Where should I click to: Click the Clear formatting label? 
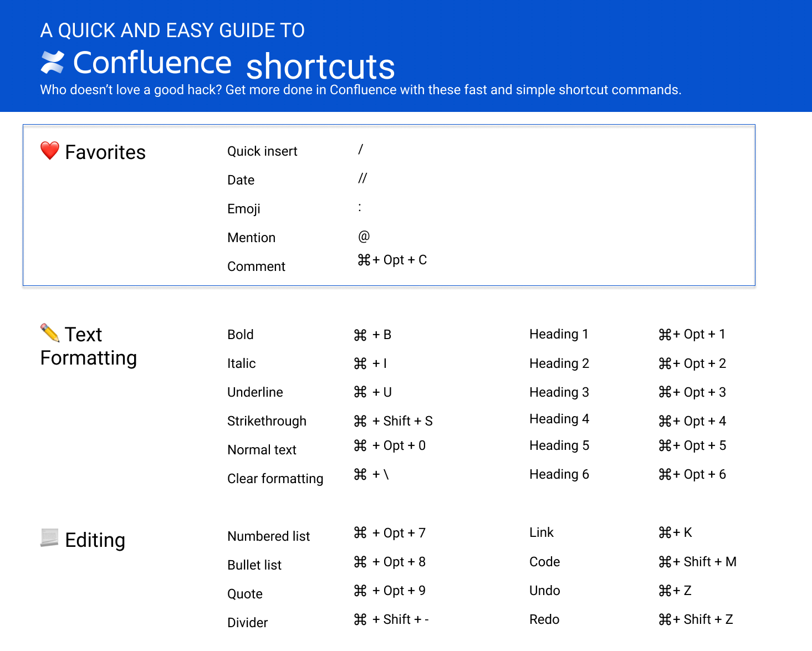(275, 479)
